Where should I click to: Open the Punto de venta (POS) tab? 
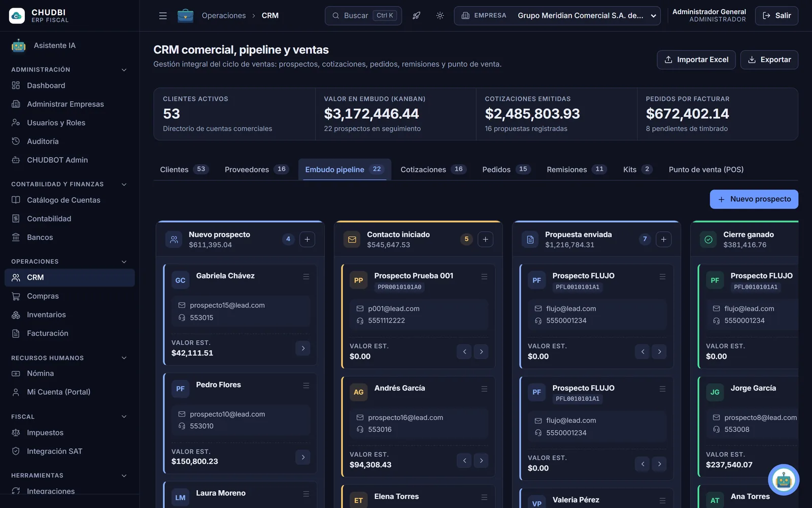[x=706, y=170]
